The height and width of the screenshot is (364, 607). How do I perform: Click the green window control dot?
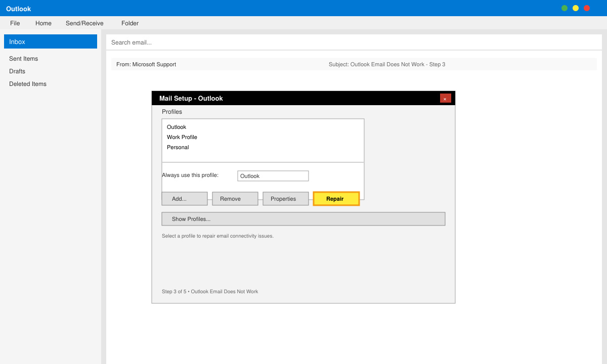click(565, 8)
